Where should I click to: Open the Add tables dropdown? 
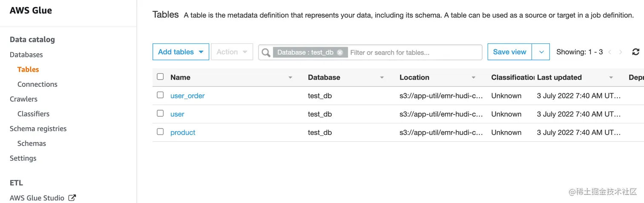(x=181, y=52)
